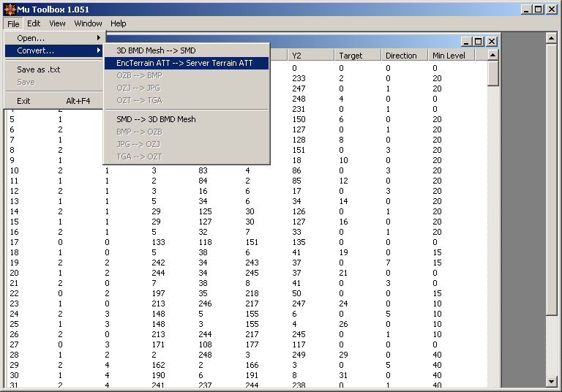Viewport: 562px width, 392px height.
Task: Click row number 22 in first column
Action: click(15, 293)
